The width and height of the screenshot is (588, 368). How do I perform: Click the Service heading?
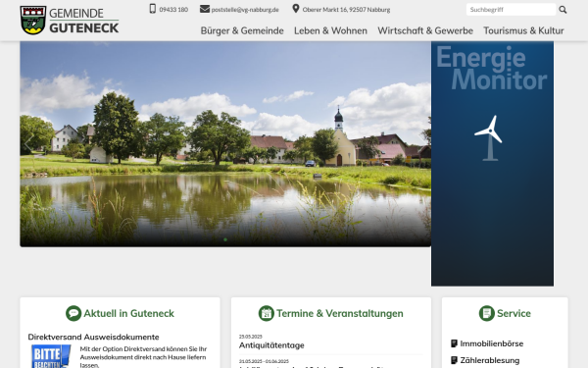514,313
